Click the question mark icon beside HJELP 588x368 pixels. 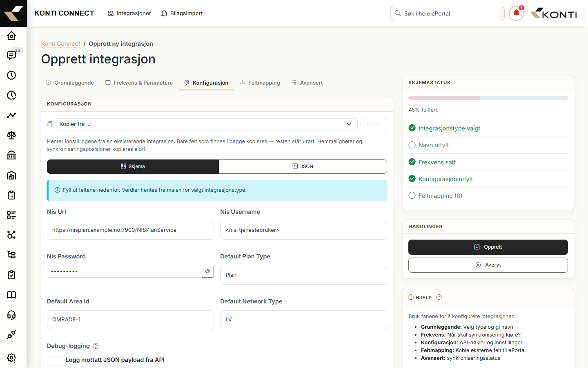tap(439, 297)
